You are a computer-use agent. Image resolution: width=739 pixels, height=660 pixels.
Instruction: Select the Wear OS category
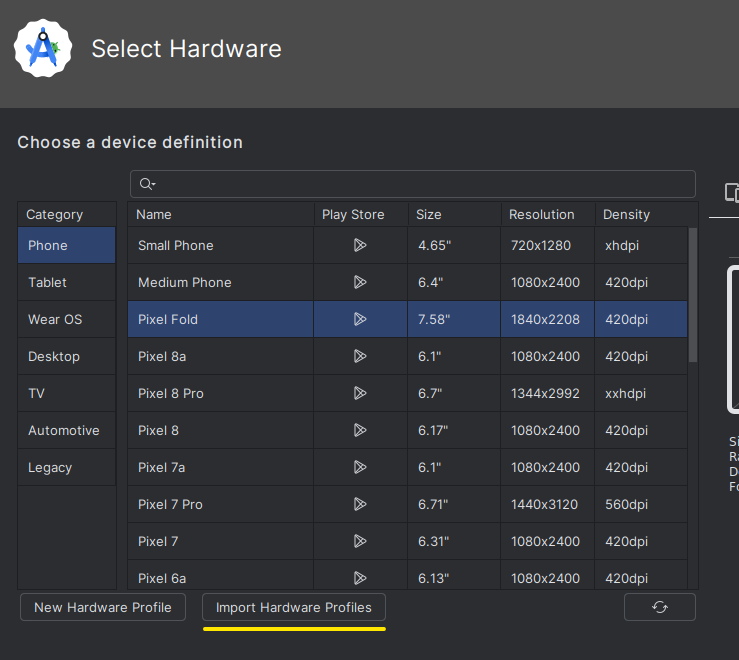66,319
